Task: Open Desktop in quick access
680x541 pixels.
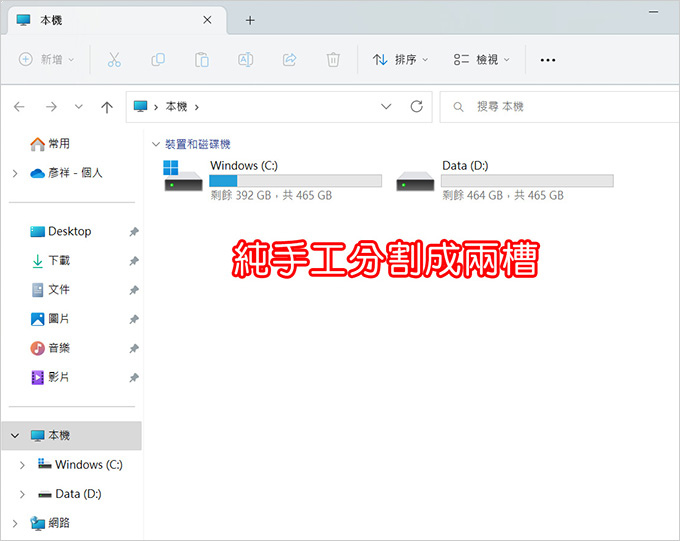Action: (61, 232)
